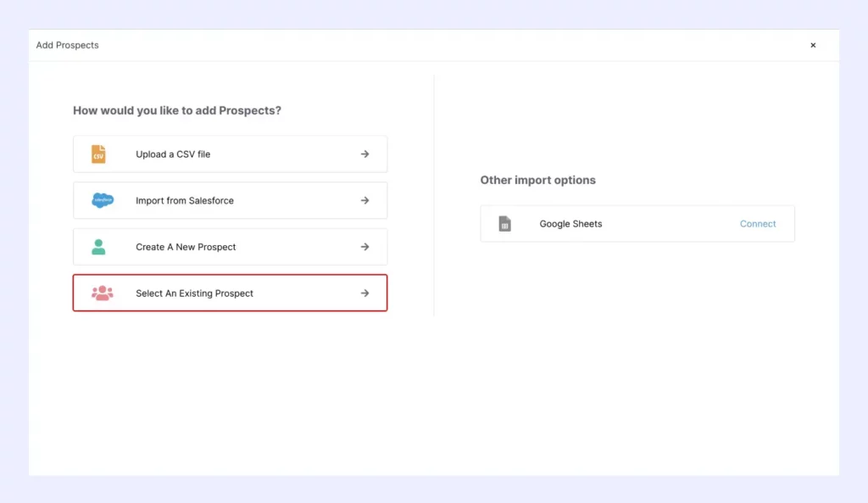The width and height of the screenshot is (868, 503).
Task: Connect Google Sheets import
Action: point(758,224)
